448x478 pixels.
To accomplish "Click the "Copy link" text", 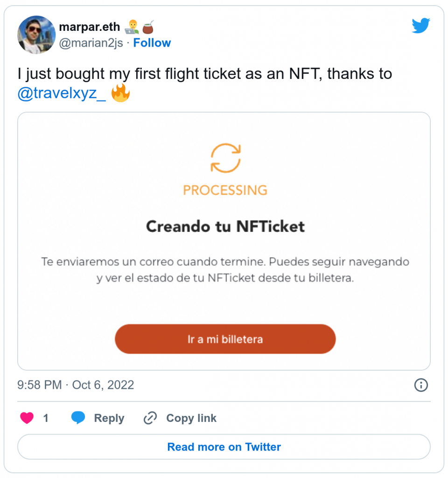I will [191, 418].
